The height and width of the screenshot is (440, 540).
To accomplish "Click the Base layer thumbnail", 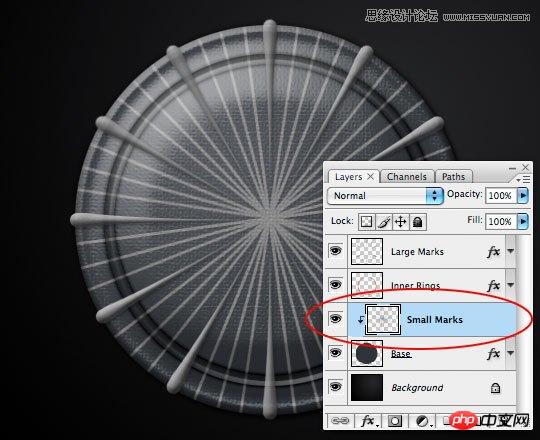I will [x=367, y=353].
